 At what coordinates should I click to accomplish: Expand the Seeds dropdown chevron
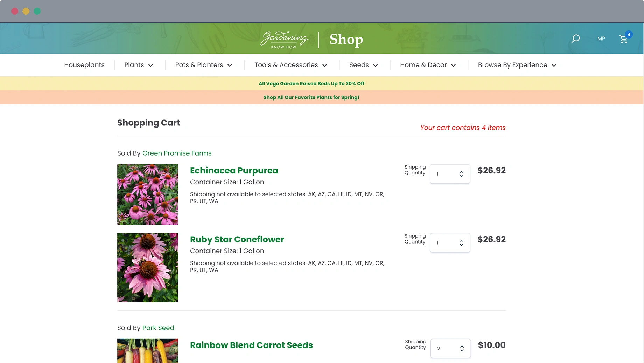tap(375, 65)
